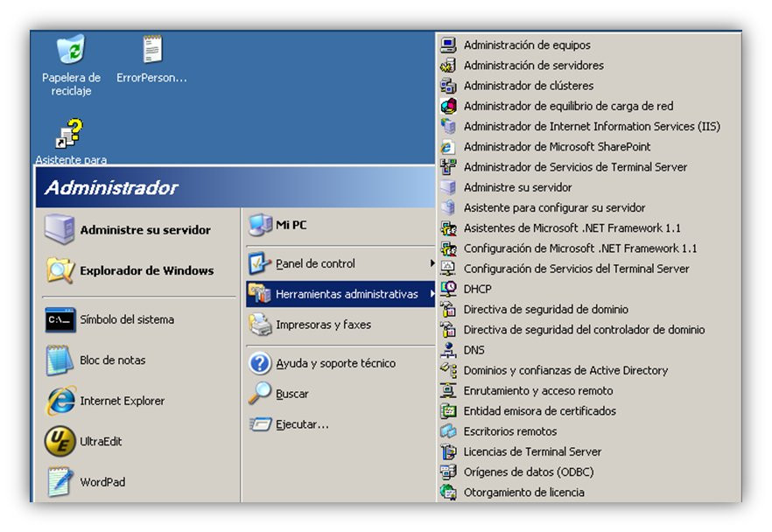Image resolution: width=772 pixels, height=532 pixels.
Task: Click the Impresoras y faxes label
Action: tap(324, 325)
